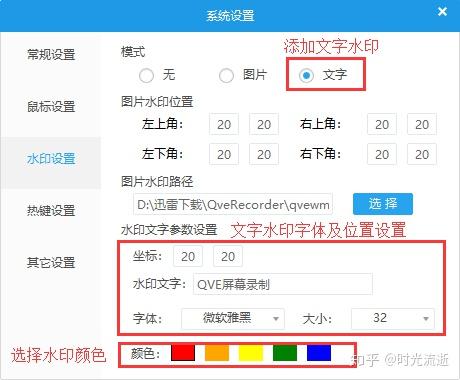The width and height of the screenshot is (460, 380).
Task: Open the 字体 font dropdown
Action: (233, 319)
